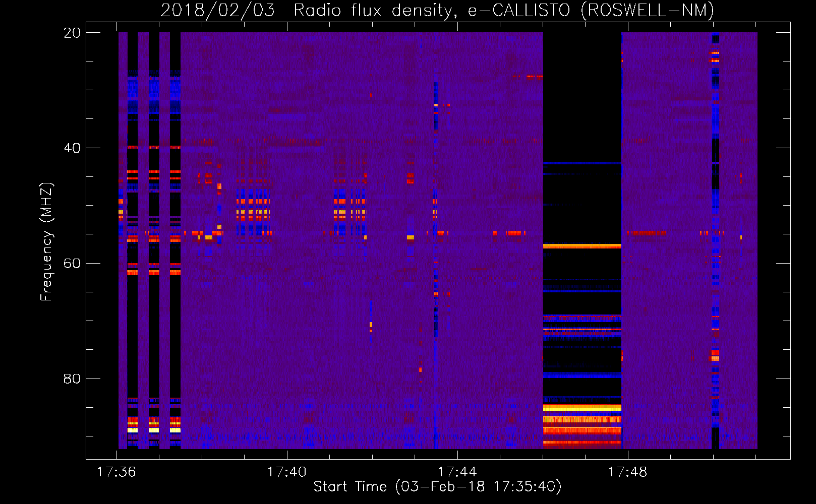Click the plot title mentioning e-CALLISTO (ROSWELL-NM)
Screen dimensions: 816x504
click(x=437, y=10)
